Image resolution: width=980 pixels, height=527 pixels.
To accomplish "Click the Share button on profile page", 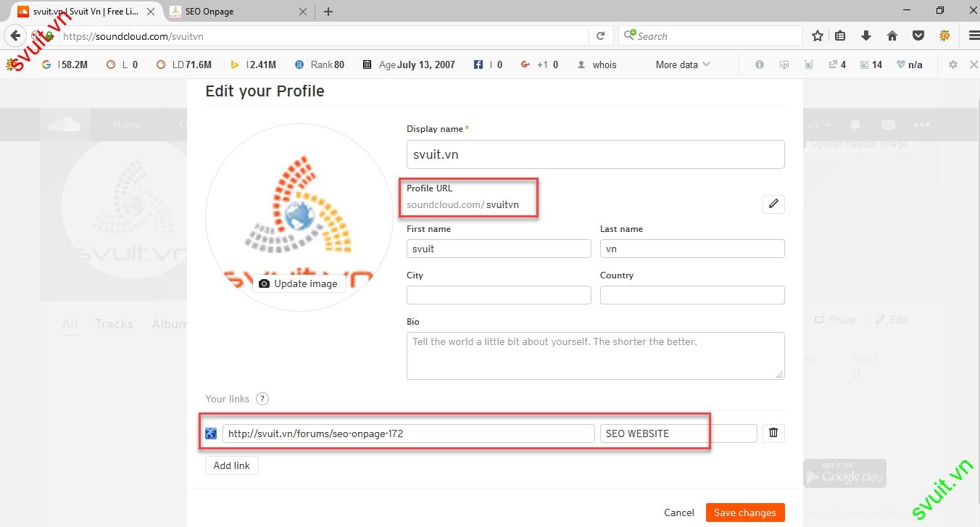I will point(835,320).
